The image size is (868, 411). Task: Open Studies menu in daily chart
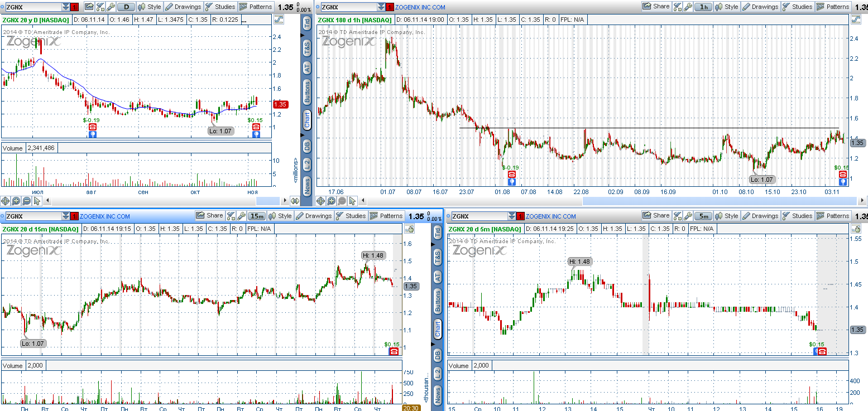coord(220,7)
